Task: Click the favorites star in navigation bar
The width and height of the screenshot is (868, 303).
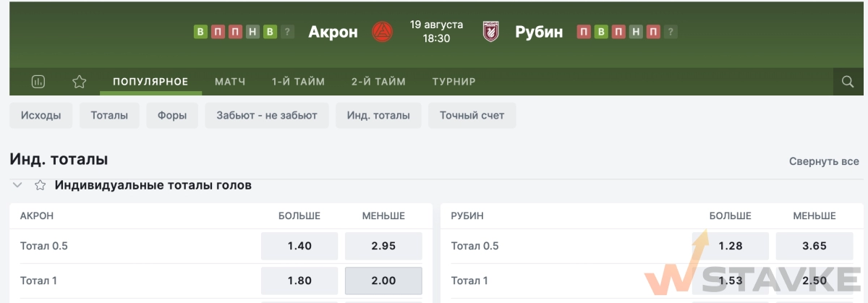Action: click(x=80, y=82)
